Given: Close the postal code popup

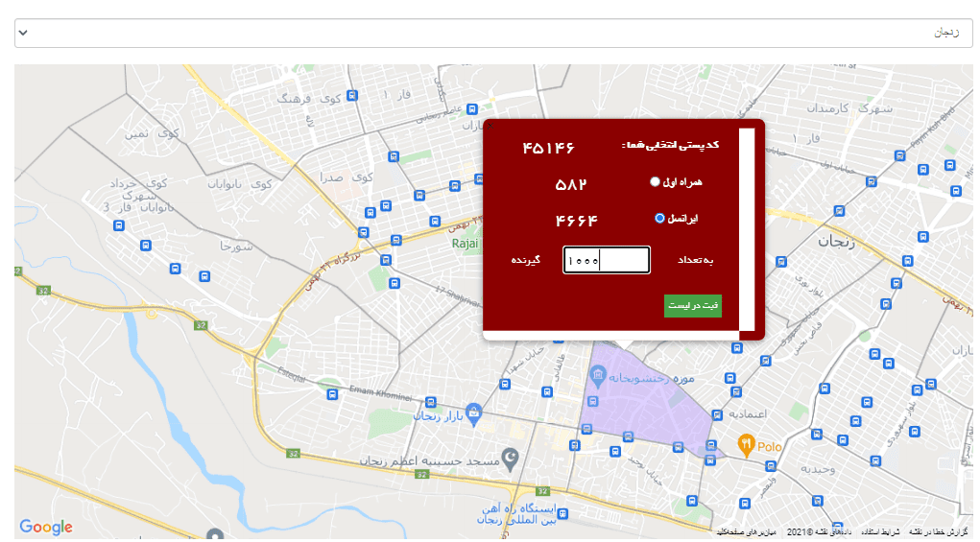Looking at the screenshot, I should point(490,126).
